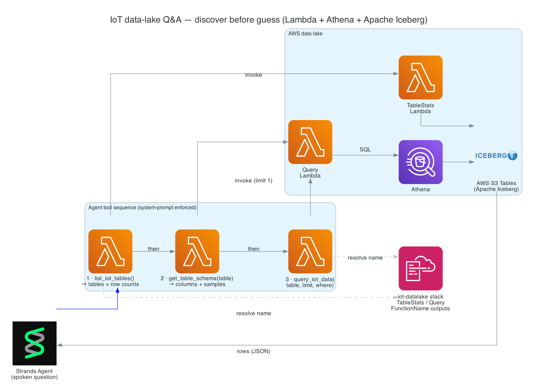This screenshot has width=538, height=392.
Task: Click the 'invoke' edge label
Action: pyautogui.click(x=254, y=75)
